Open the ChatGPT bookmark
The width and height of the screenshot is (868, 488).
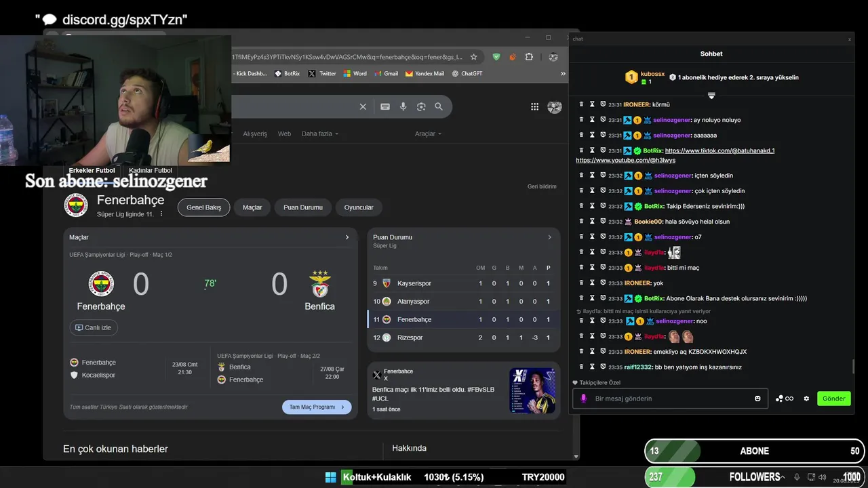(x=467, y=73)
